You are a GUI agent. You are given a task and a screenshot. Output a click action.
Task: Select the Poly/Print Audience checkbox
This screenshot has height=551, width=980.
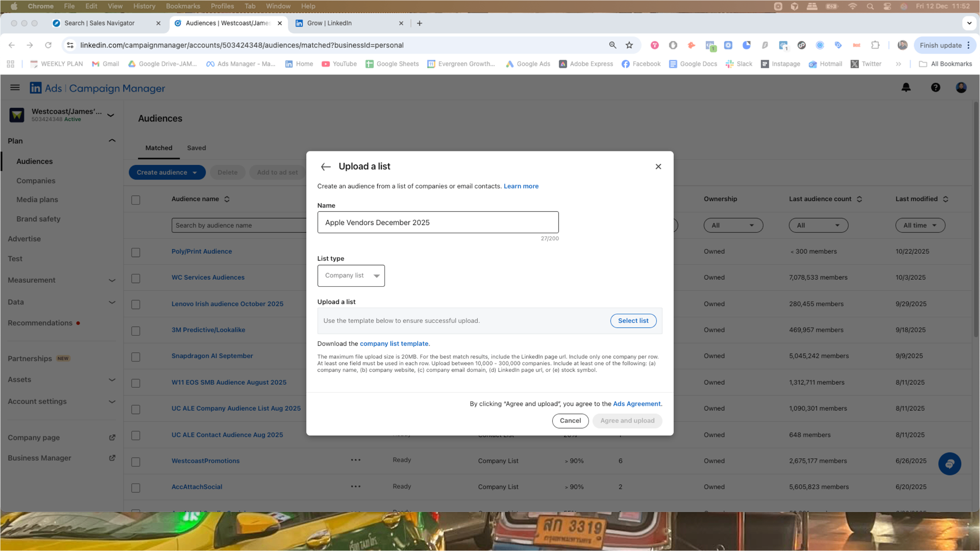(136, 253)
